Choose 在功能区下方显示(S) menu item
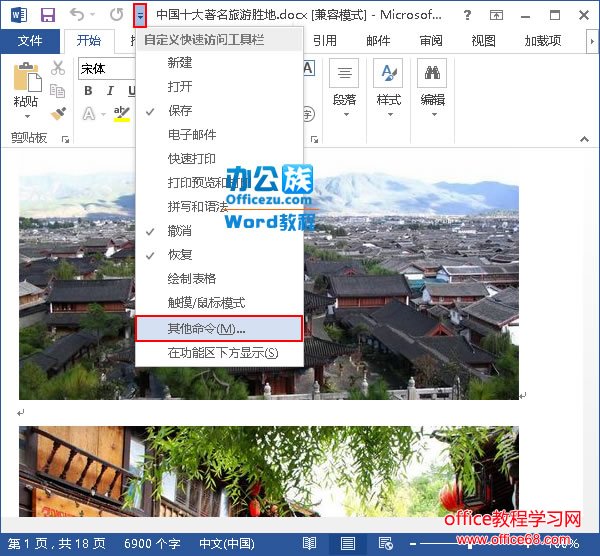The width and height of the screenshot is (600, 556). [x=220, y=353]
